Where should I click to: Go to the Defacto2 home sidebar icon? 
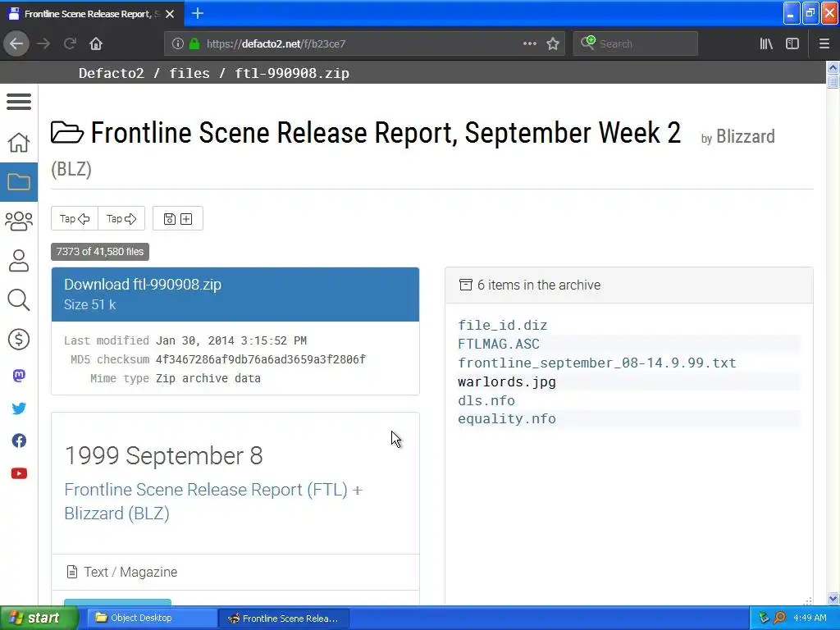pos(19,142)
